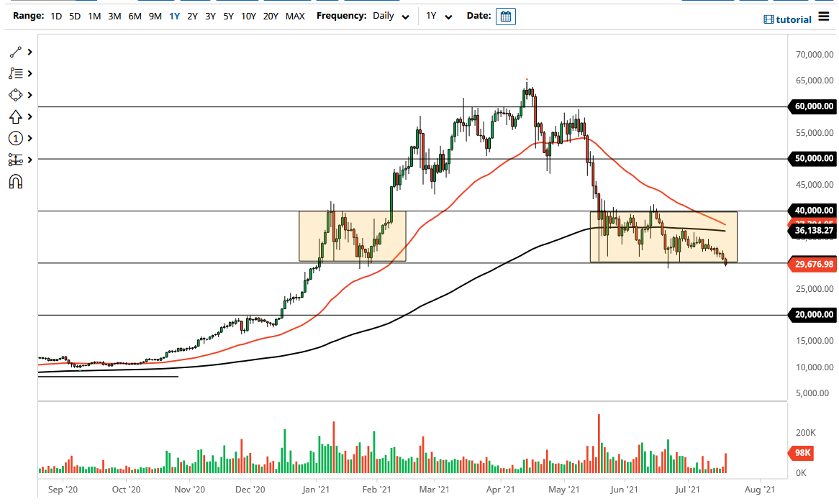The image size is (839, 504).
Task: Switch range to 1D
Action: tap(55, 16)
